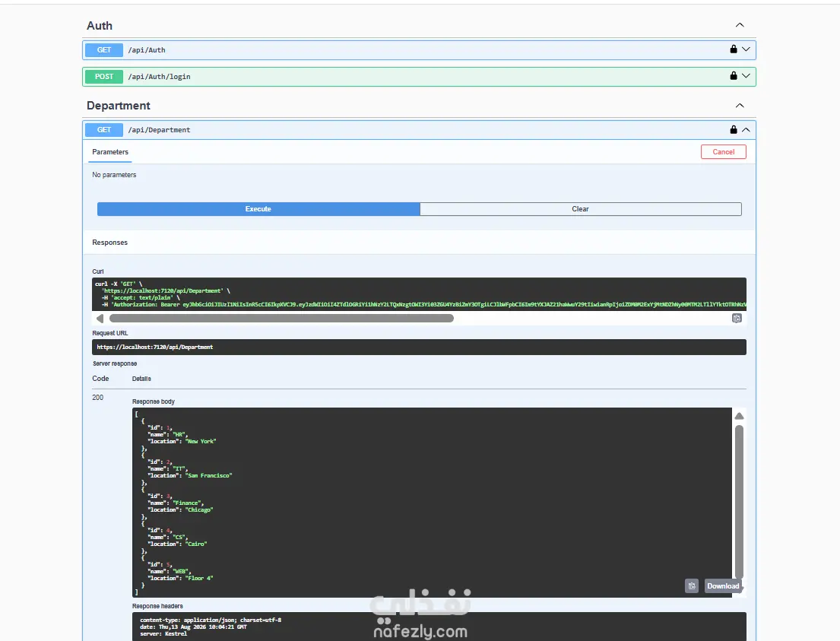Screen dimensions: 840x641
Task: Click the lock icon on GET /api/Auth
Action: pyautogui.click(x=734, y=49)
